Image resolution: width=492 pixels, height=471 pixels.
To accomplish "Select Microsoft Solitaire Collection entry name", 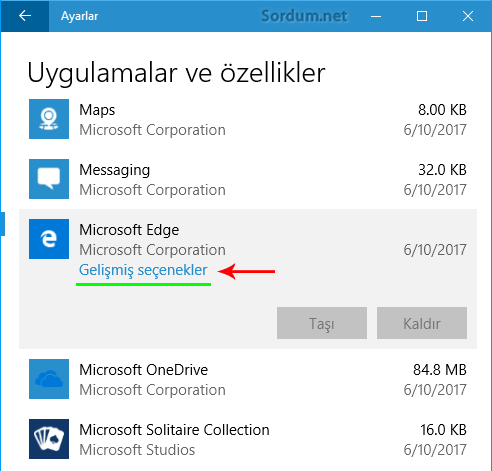I will 174,430.
